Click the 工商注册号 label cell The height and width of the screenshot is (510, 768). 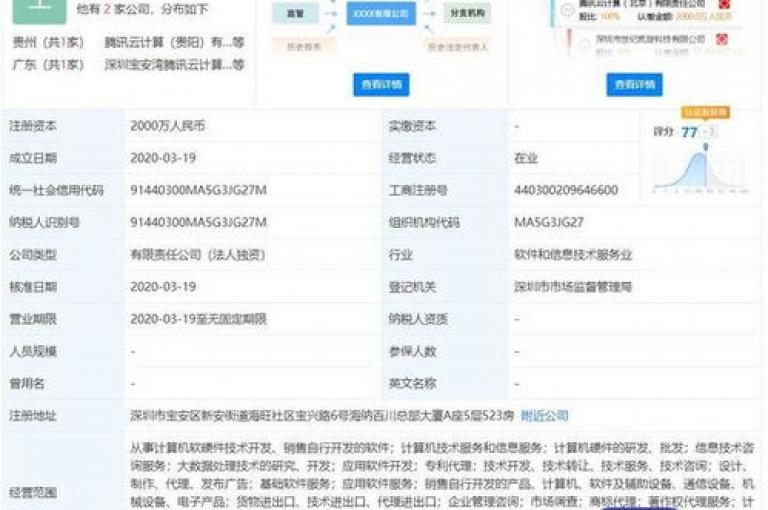(x=445, y=190)
